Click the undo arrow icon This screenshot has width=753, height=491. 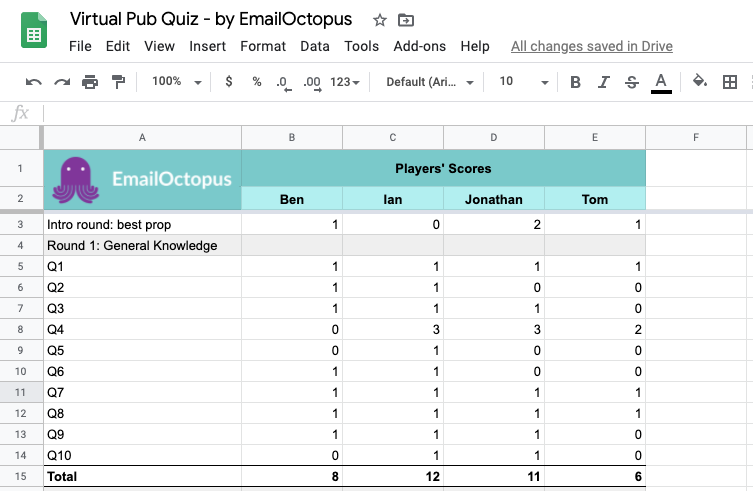click(x=34, y=82)
